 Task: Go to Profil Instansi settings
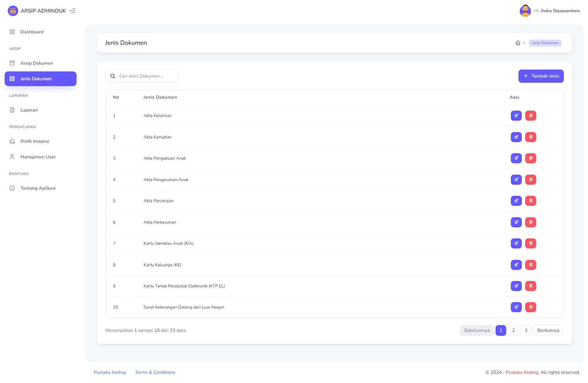pyautogui.click(x=40, y=141)
